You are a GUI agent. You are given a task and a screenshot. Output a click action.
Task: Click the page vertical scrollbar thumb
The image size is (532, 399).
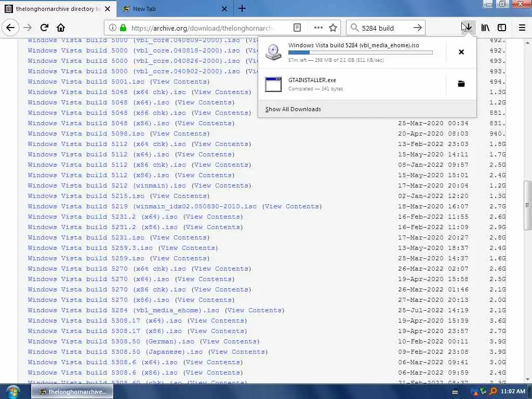(x=527, y=205)
